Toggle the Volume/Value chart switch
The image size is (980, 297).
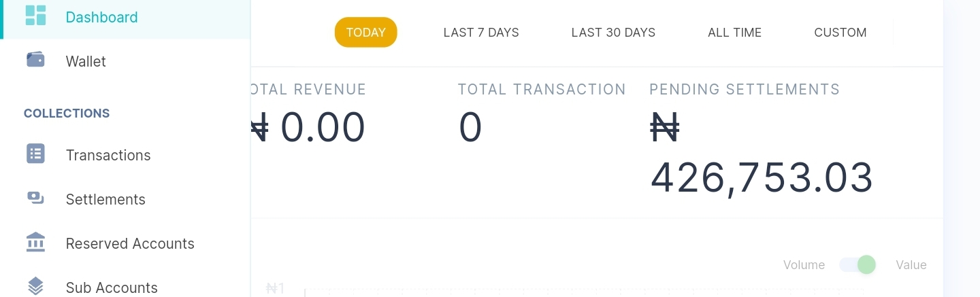pyautogui.click(x=857, y=264)
